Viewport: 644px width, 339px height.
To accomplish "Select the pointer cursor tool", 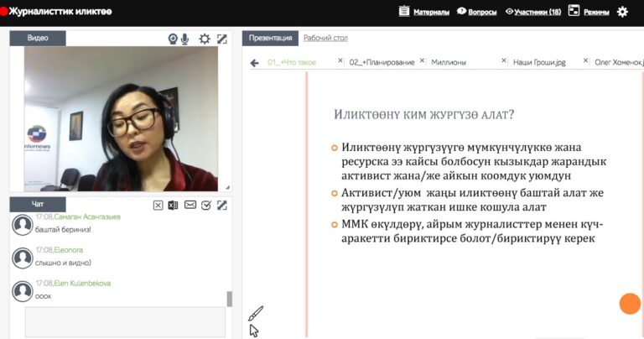I will (254, 331).
